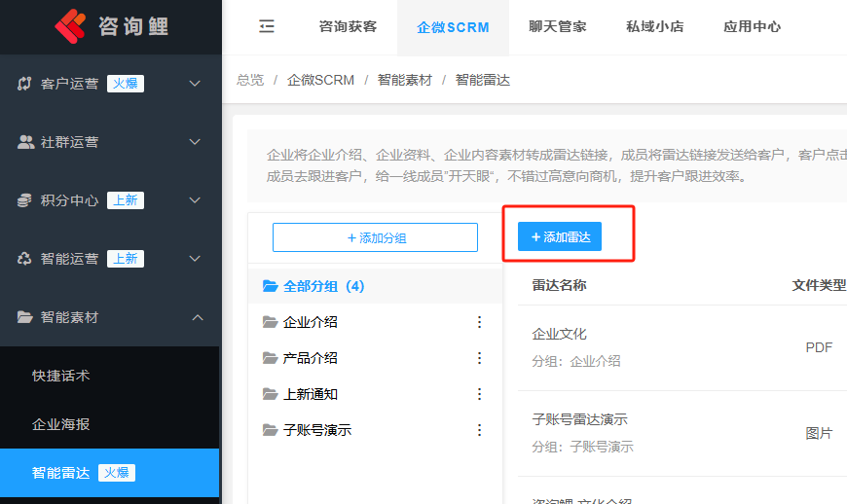Click the 添加雷达 button
Screen dimensions: 847x504
(560, 236)
